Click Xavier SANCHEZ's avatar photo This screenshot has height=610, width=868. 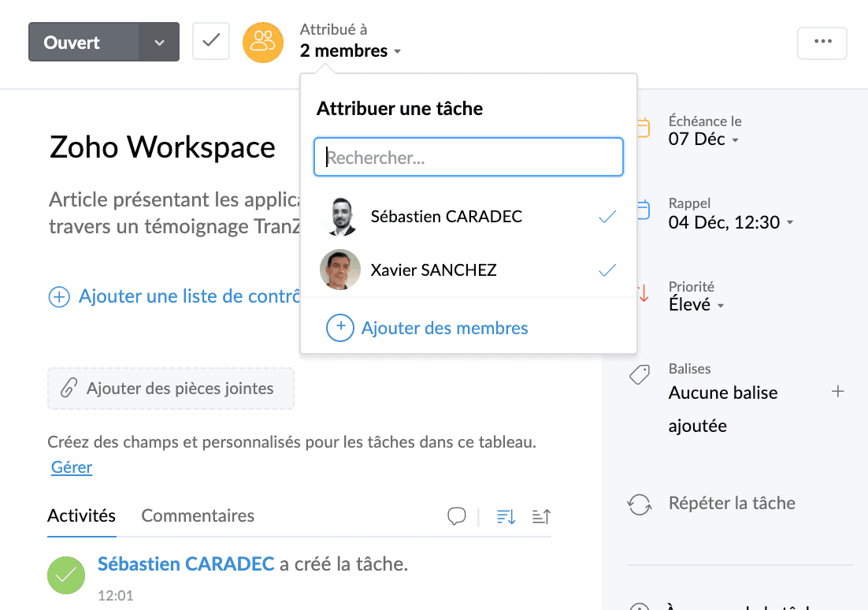coord(340,270)
